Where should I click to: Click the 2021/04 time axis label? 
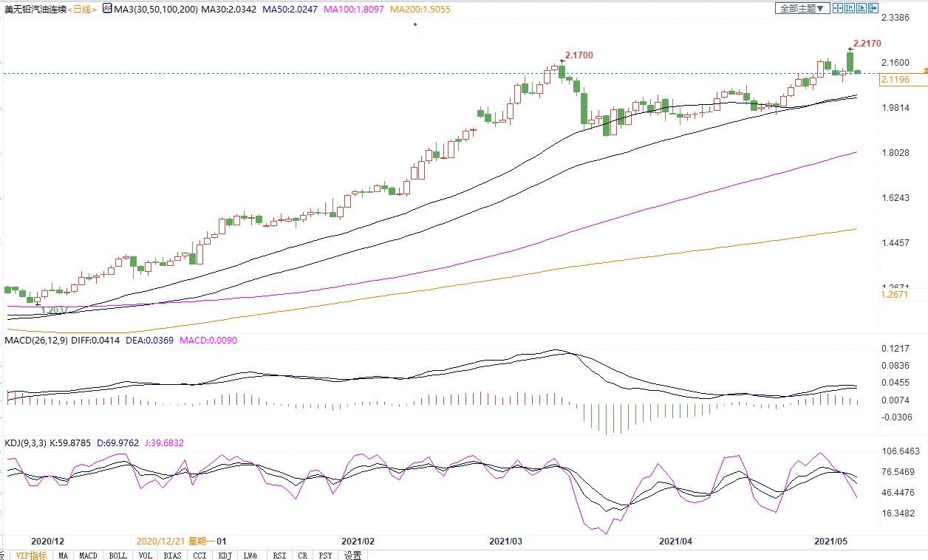[675, 541]
